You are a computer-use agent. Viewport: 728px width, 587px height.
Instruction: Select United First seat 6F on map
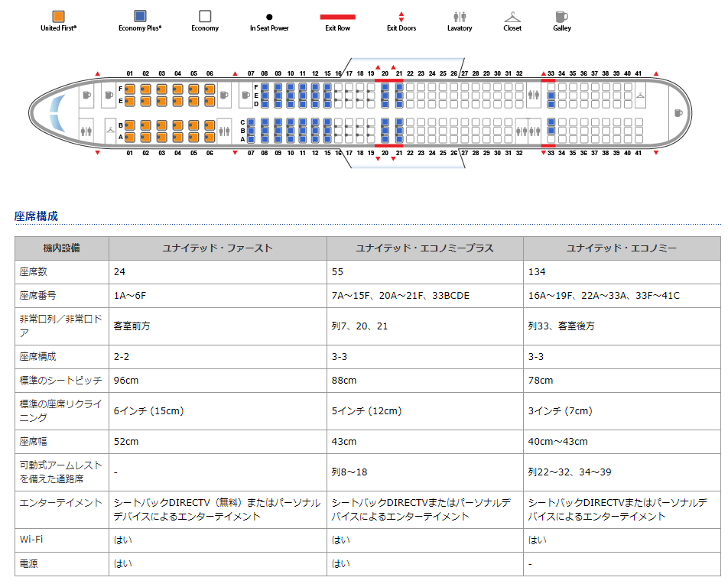coord(210,89)
